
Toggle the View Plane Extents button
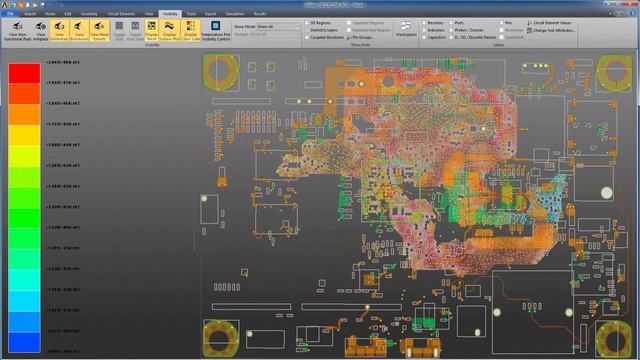tap(99, 31)
